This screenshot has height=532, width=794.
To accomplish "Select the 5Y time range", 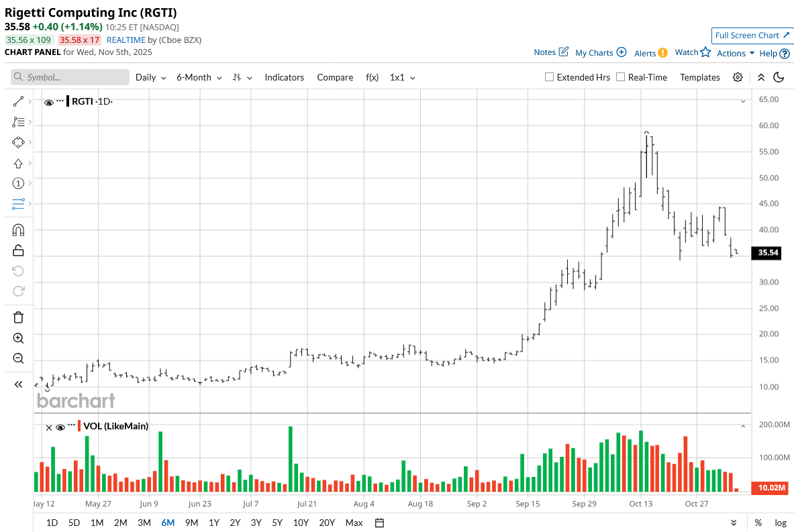I will [277, 523].
